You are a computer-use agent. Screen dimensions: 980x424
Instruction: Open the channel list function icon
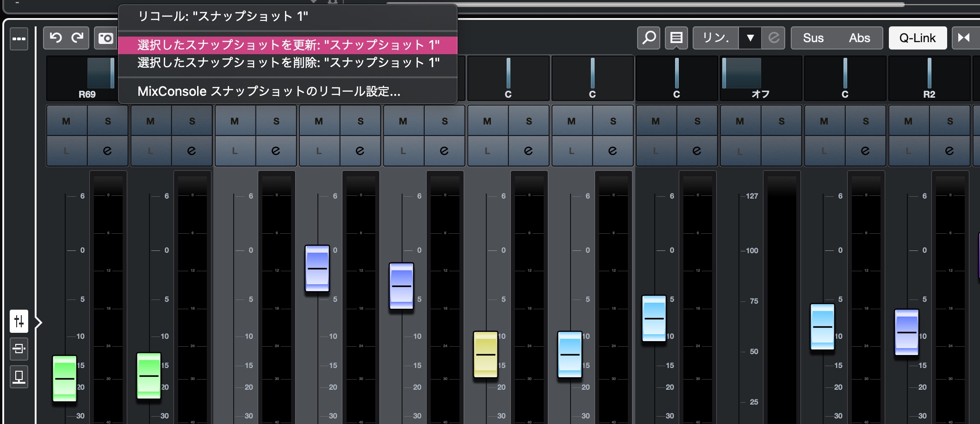pos(676,38)
